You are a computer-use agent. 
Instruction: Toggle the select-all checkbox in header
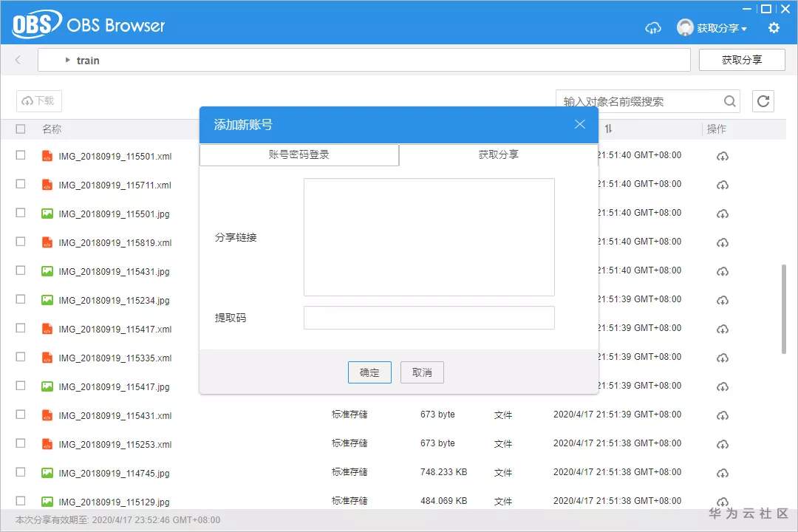point(21,129)
